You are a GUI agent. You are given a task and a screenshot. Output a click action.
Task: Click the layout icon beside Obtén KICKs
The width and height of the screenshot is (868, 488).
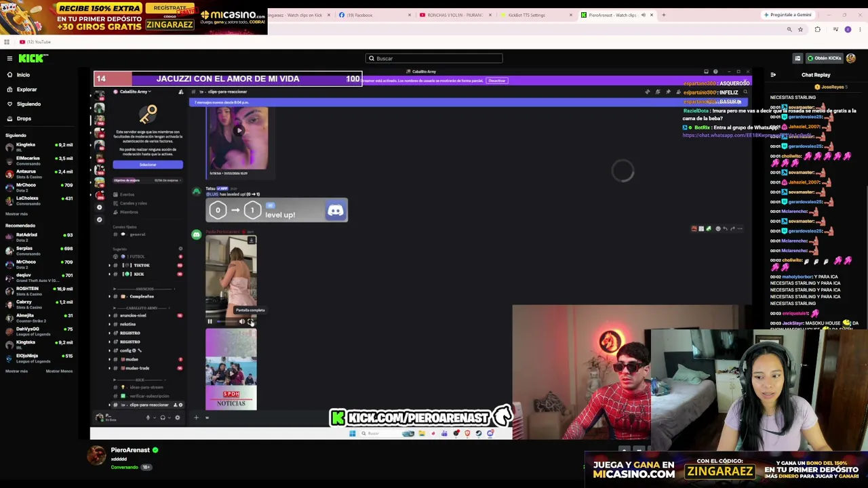pos(797,58)
